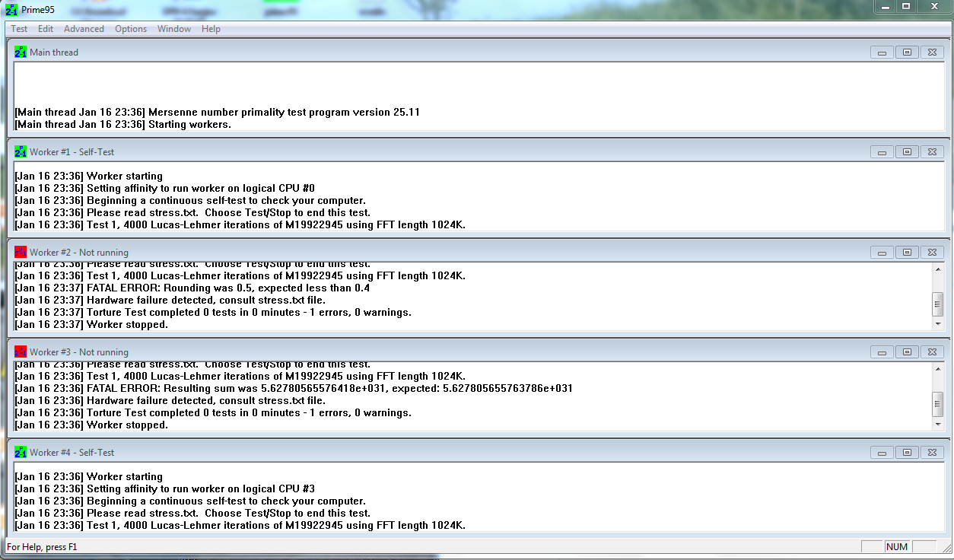
Task: Close the Worker #3 Not running window
Action: tap(932, 352)
